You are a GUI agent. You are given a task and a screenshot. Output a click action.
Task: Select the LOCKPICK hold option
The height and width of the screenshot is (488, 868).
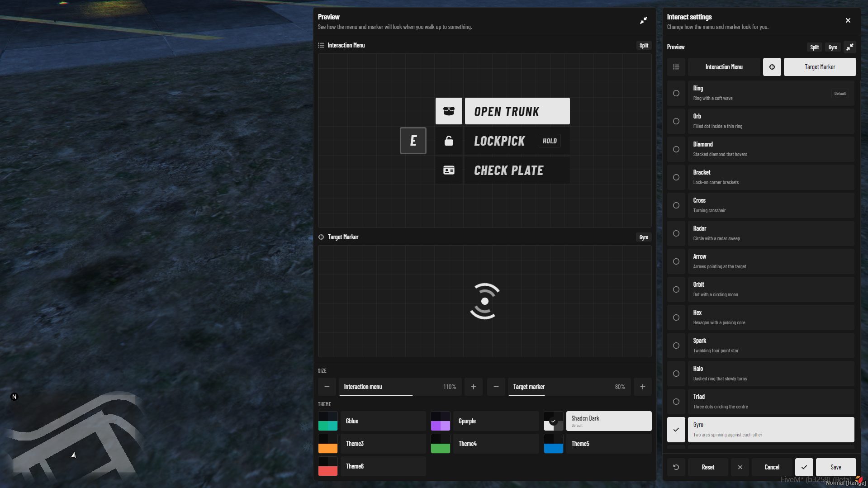[x=517, y=141]
